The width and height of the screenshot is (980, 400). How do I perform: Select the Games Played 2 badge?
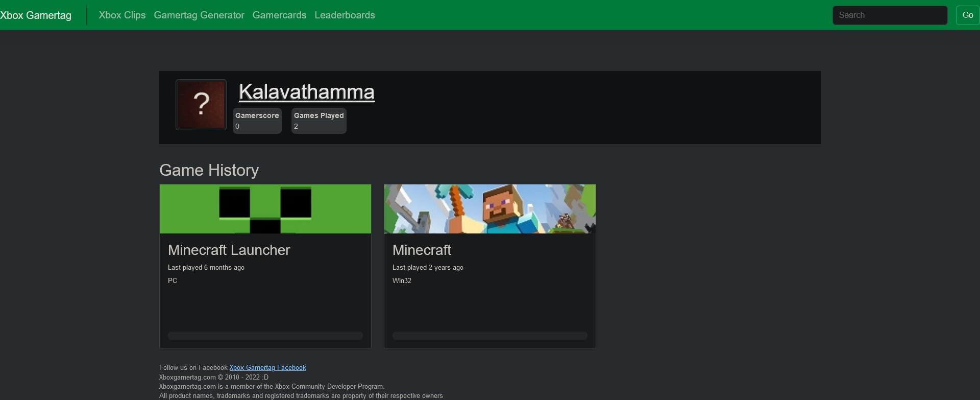(x=319, y=121)
